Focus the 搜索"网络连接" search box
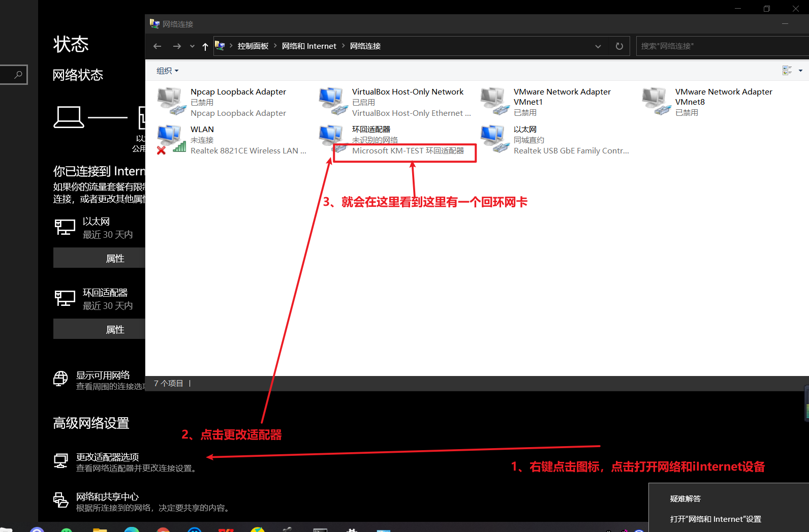The width and height of the screenshot is (809, 532). click(x=722, y=46)
